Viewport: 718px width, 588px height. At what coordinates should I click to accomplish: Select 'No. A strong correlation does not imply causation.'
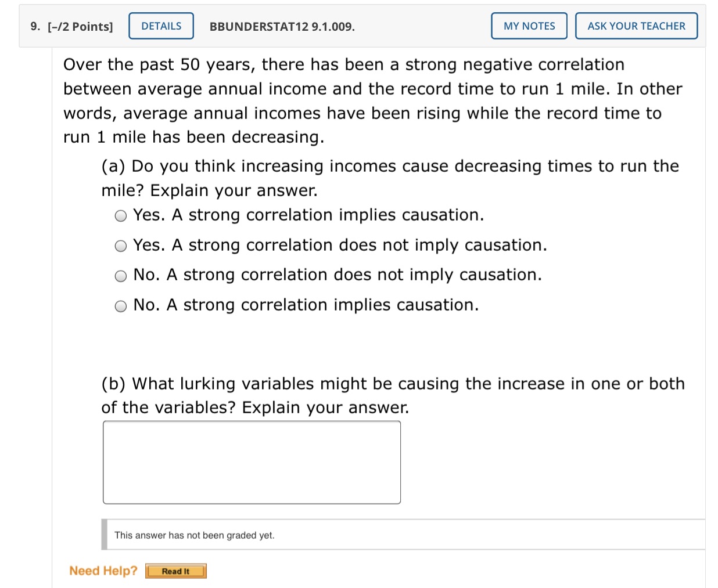tap(120, 276)
